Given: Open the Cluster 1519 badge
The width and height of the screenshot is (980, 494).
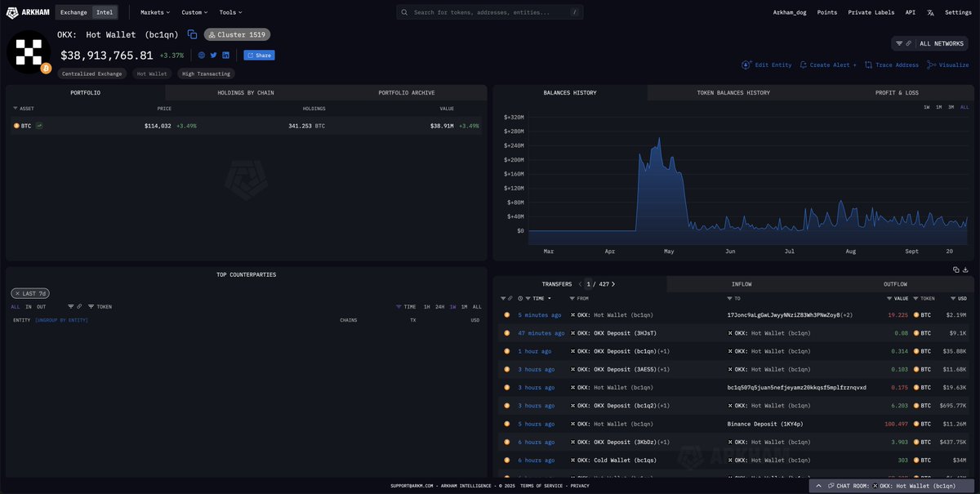Looking at the screenshot, I should pyautogui.click(x=237, y=34).
